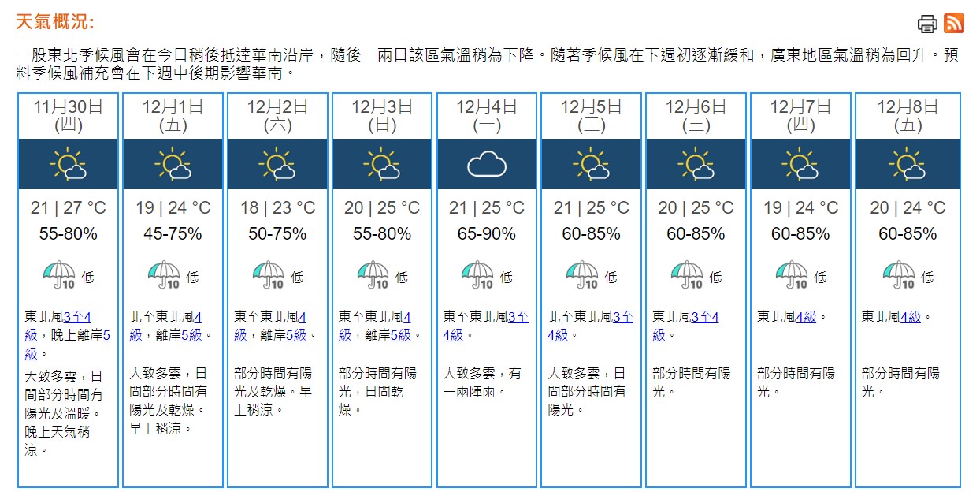
Task: Click the offshore 5級 link under 12月1日
Action: click(x=192, y=334)
